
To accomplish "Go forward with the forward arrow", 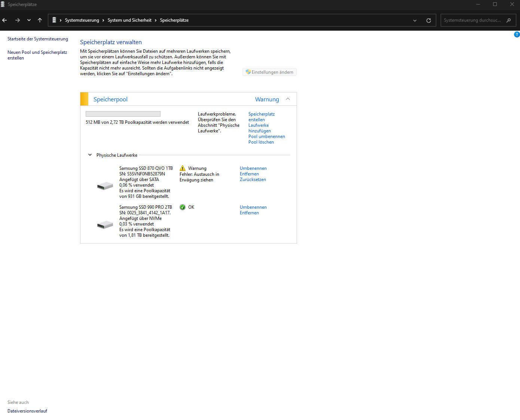I will click(x=18, y=20).
